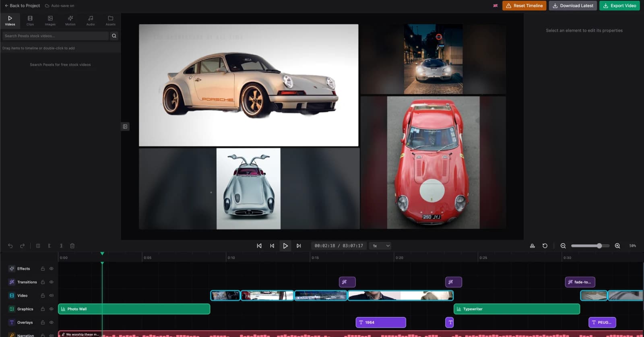
Task: Lock the Graphics track
Action: point(43,309)
